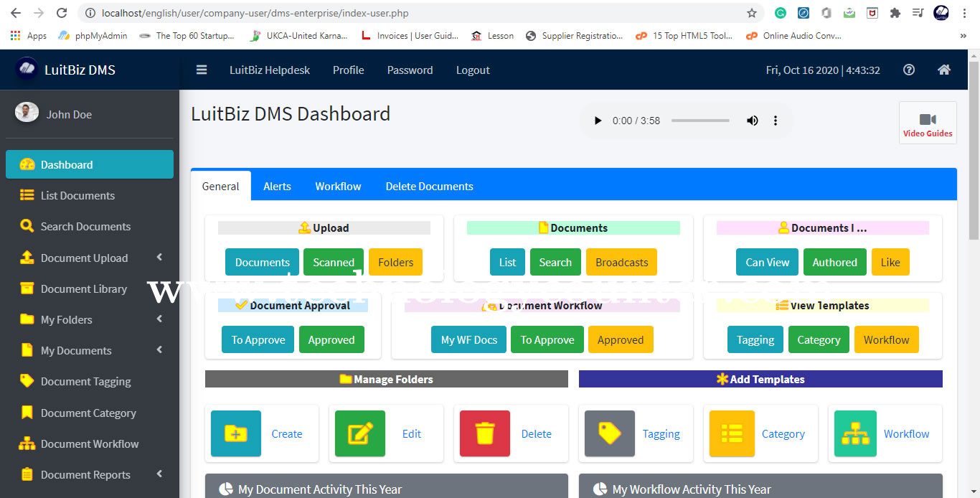This screenshot has width=980, height=498.
Task: Click the Can View button
Action: (x=767, y=262)
